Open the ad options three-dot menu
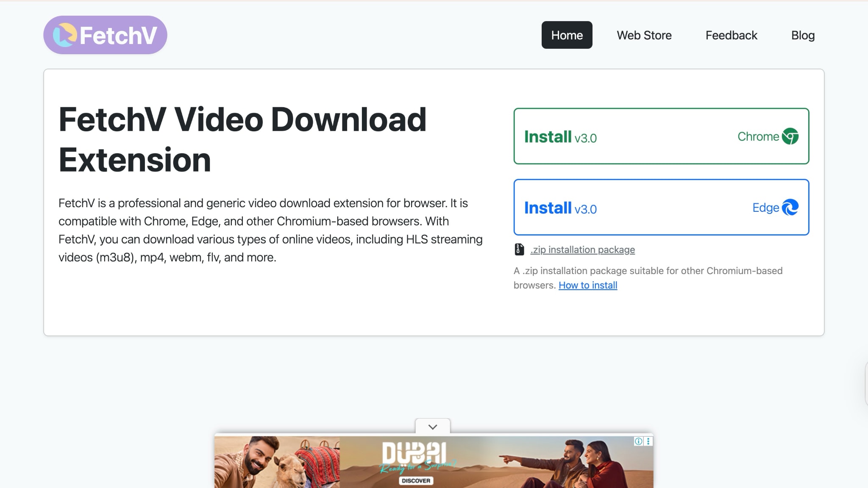 click(x=648, y=441)
